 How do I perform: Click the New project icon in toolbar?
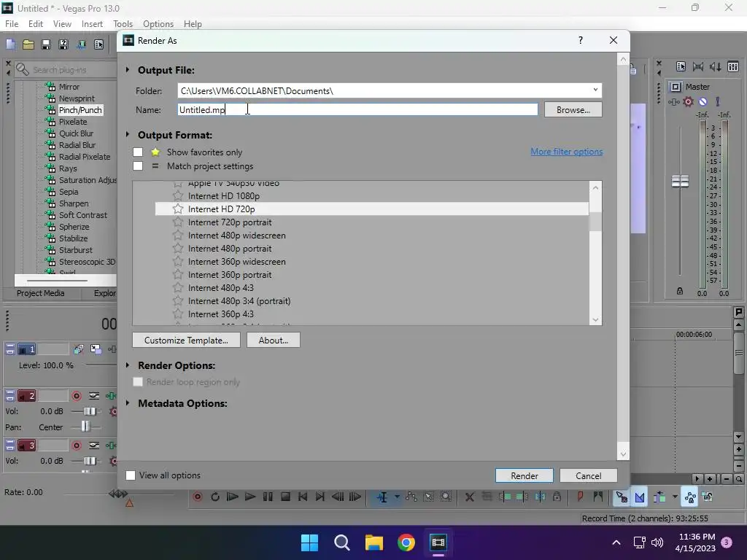click(x=10, y=44)
